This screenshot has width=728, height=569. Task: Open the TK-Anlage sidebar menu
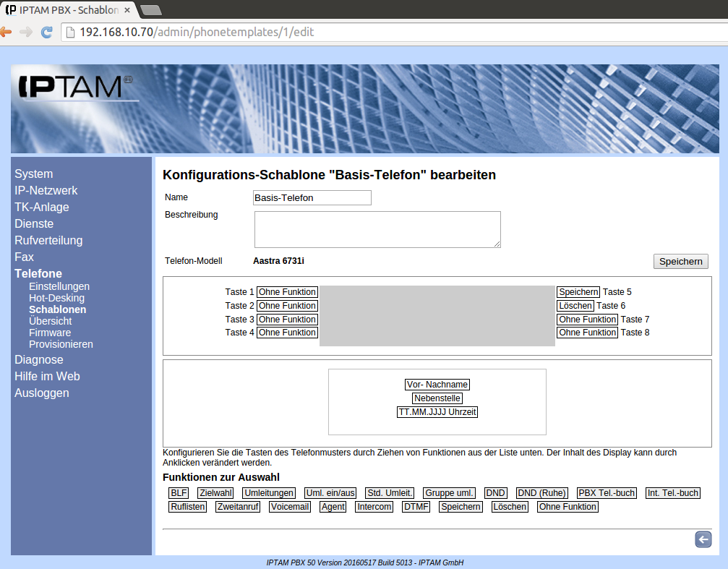[42, 207]
